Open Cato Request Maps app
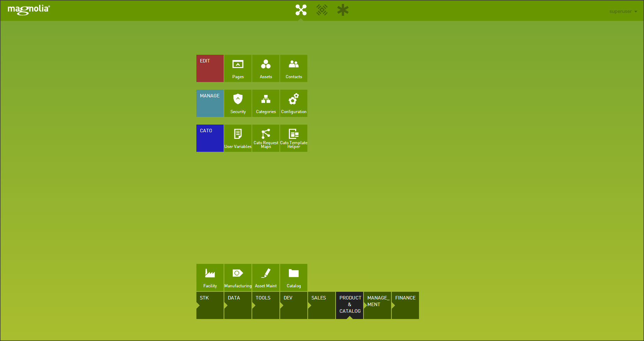The height and width of the screenshot is (341, 644). pyautogui.click(x=265, y=138)
